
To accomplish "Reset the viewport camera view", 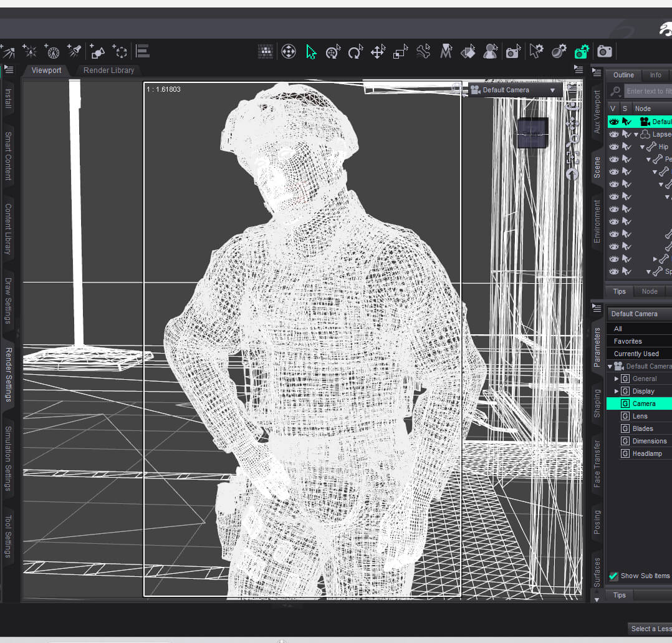I will [x=572, y=174].
